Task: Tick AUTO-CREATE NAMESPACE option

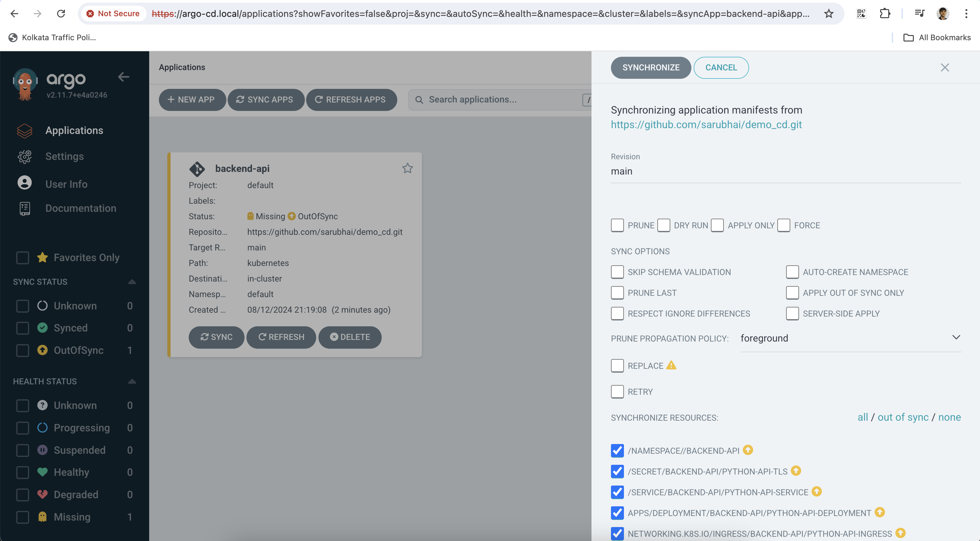Action: (792, 272)
